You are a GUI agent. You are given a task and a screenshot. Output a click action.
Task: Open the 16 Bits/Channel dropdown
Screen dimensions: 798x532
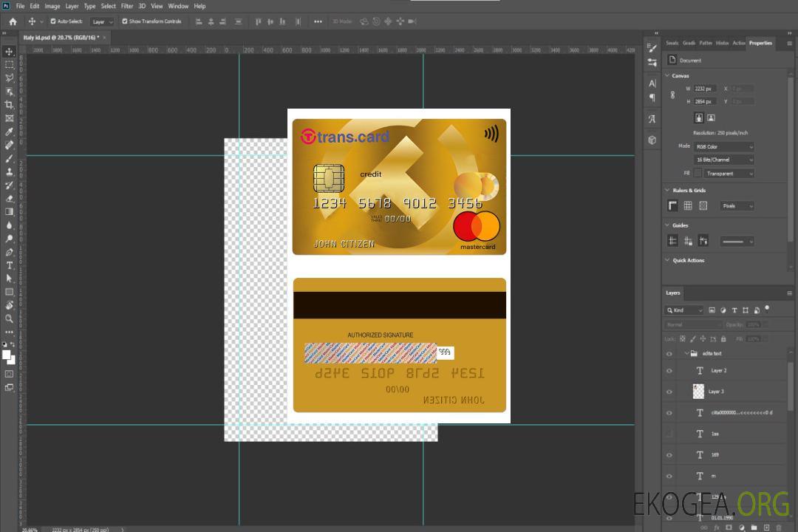click(723, 160)
